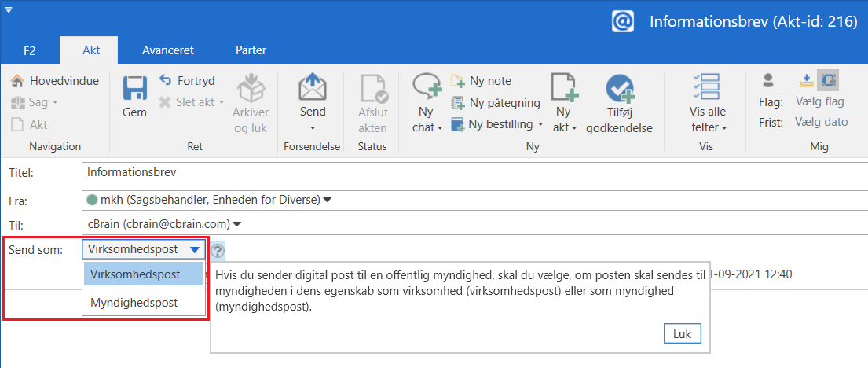Click the Luk button in tooltip
The width and height of the screenshot is (868, 368).
682,333
